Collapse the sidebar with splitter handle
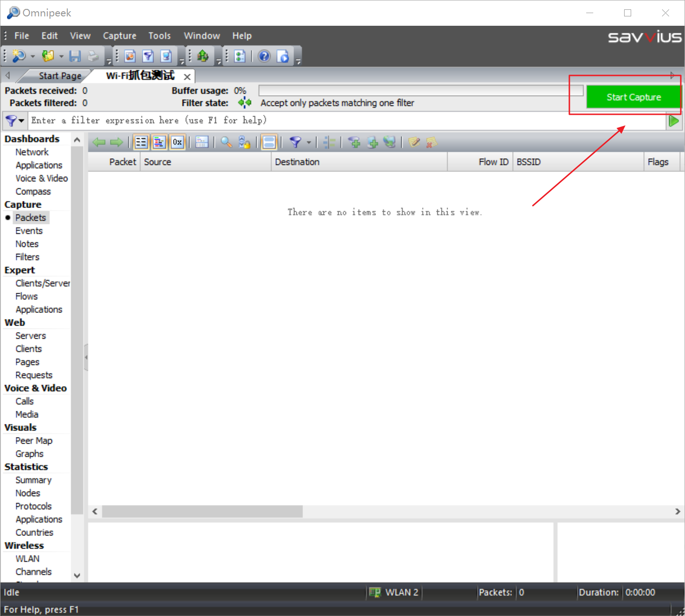The width and height of the screenshot is (685, 616). tap(86, 357)
